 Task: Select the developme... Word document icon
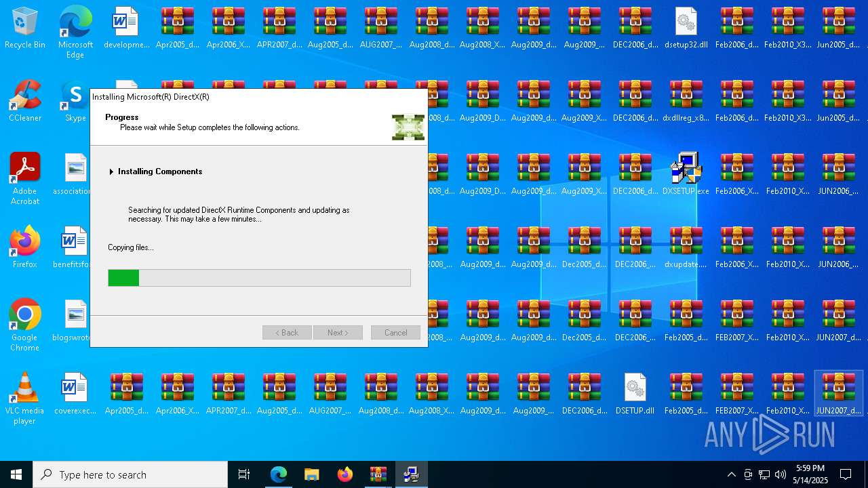(126, 28)
